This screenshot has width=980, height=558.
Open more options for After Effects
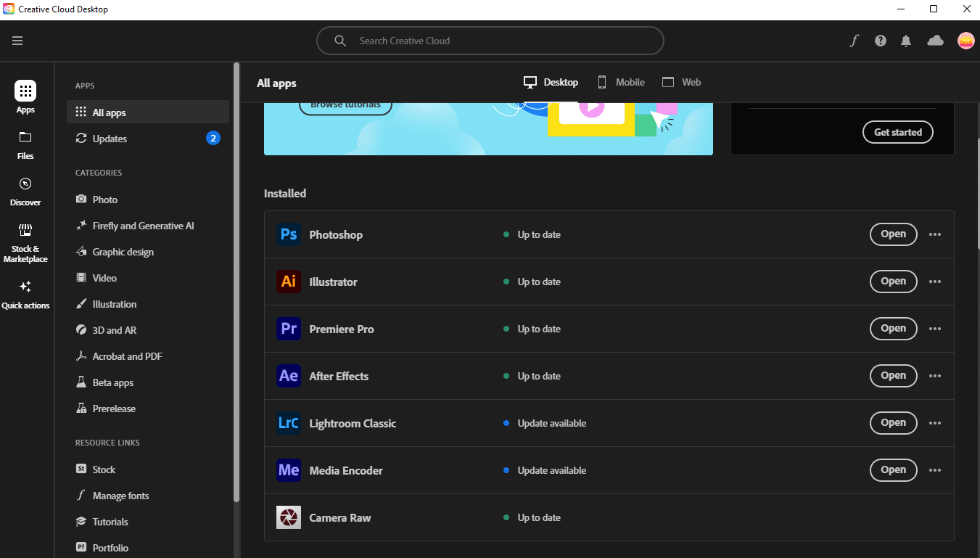[935, 376]
